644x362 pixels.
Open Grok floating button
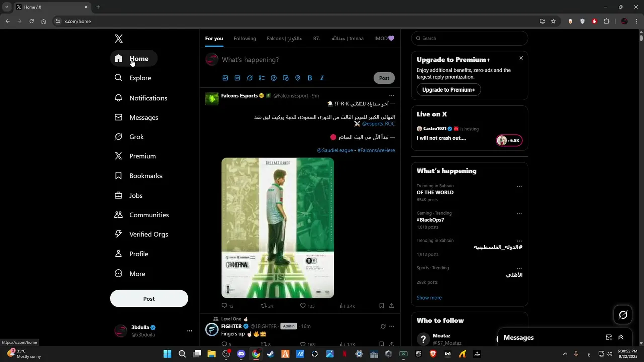[x=623, y=315]
